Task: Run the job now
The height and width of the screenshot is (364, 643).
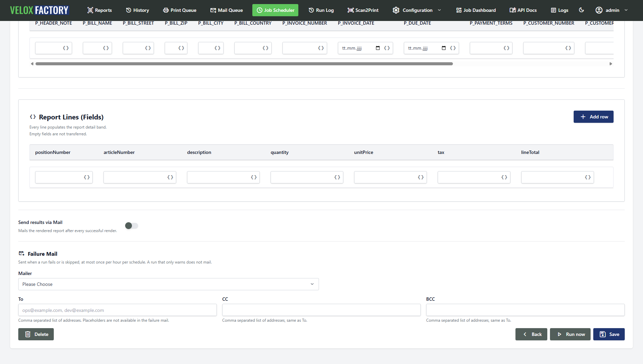Action: [x=570, y=334]
